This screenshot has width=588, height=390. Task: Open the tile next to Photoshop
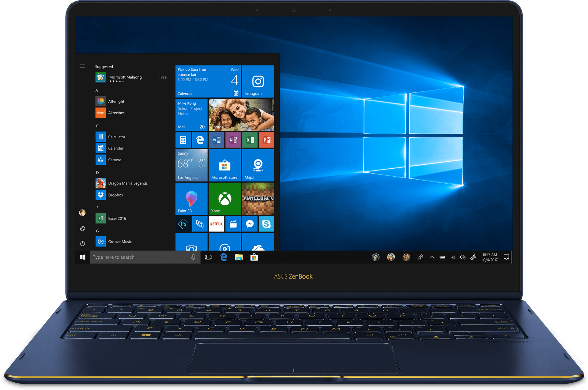click(x=200, y=224)
